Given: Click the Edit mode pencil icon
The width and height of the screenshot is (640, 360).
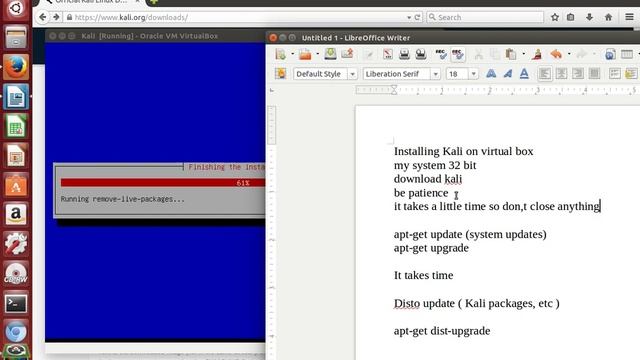Looking at the screenshot, I should 369,54.
